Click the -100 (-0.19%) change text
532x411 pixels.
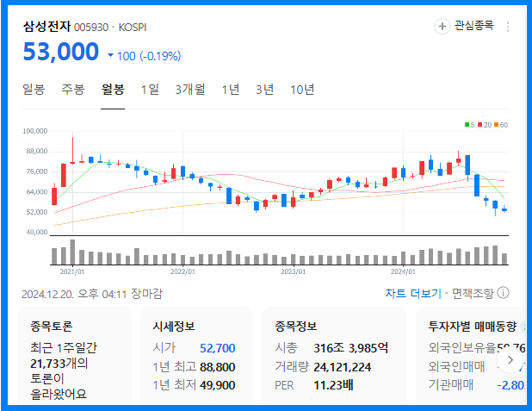pos(149,56)
